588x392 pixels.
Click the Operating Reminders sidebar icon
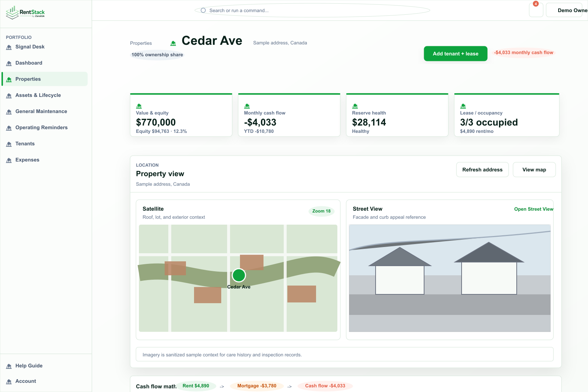tap(9, 128)
